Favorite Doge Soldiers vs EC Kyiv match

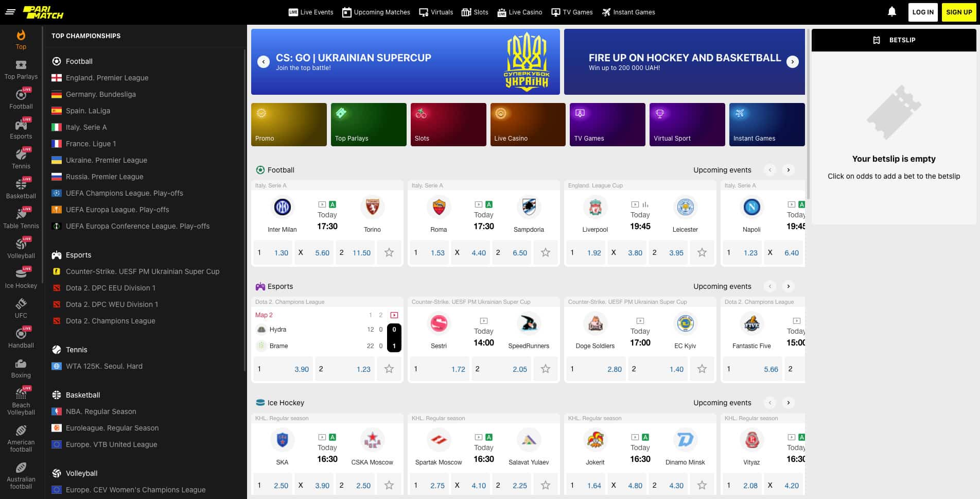point(702,369)
